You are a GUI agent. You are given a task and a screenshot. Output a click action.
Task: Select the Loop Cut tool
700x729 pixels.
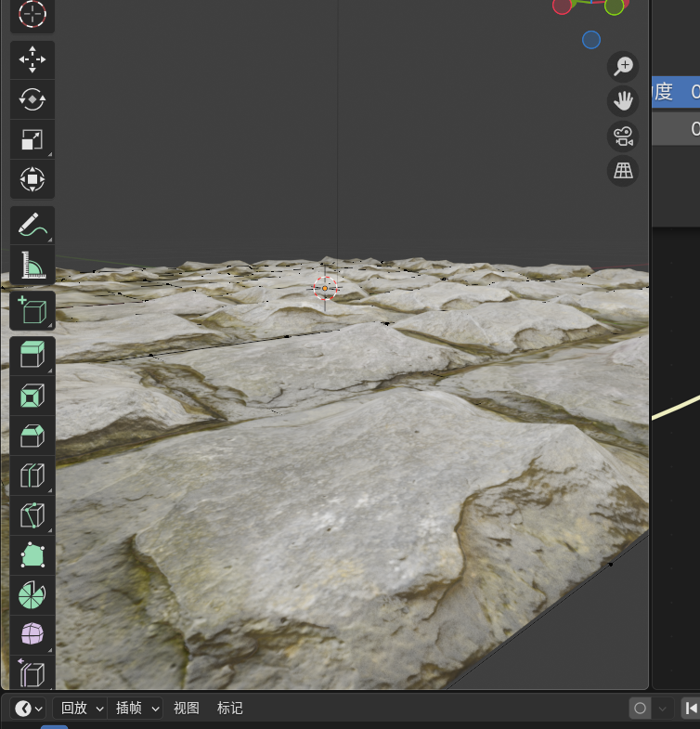[32, 475]
